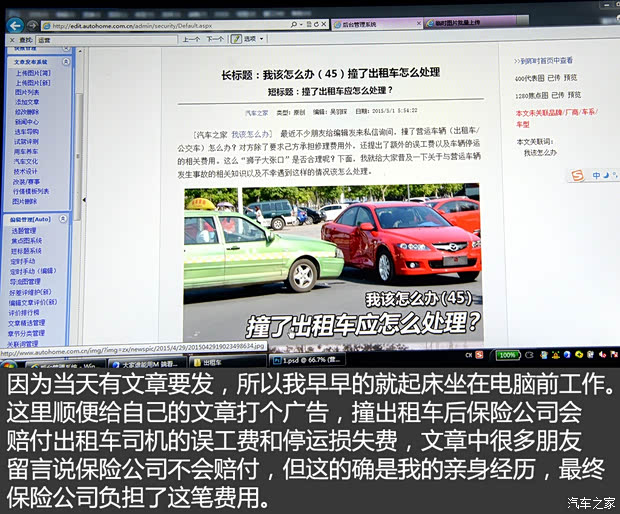620x514 pixels.
Task: Click the address bar search magnifier icon
Action: point(294,25)
